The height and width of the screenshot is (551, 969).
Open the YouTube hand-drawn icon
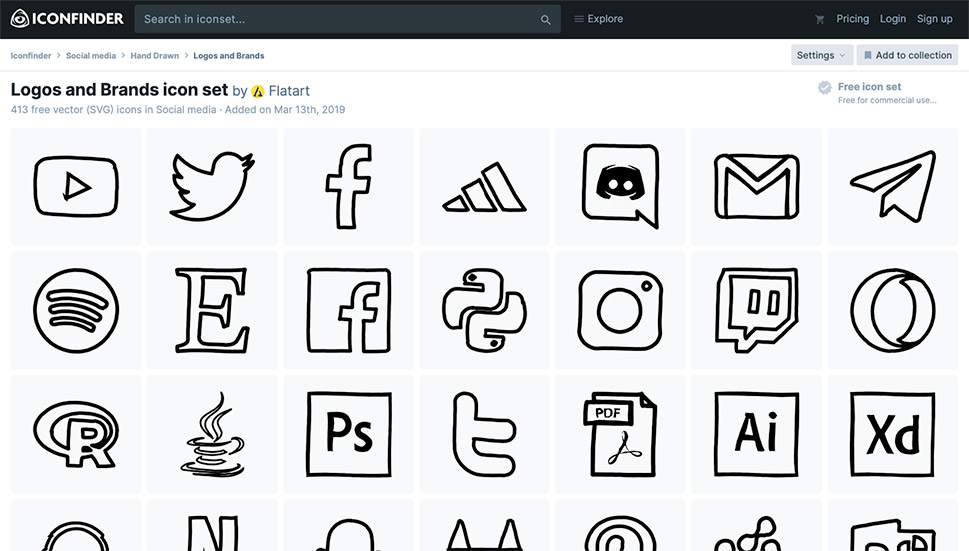click(x=75, y=187)
